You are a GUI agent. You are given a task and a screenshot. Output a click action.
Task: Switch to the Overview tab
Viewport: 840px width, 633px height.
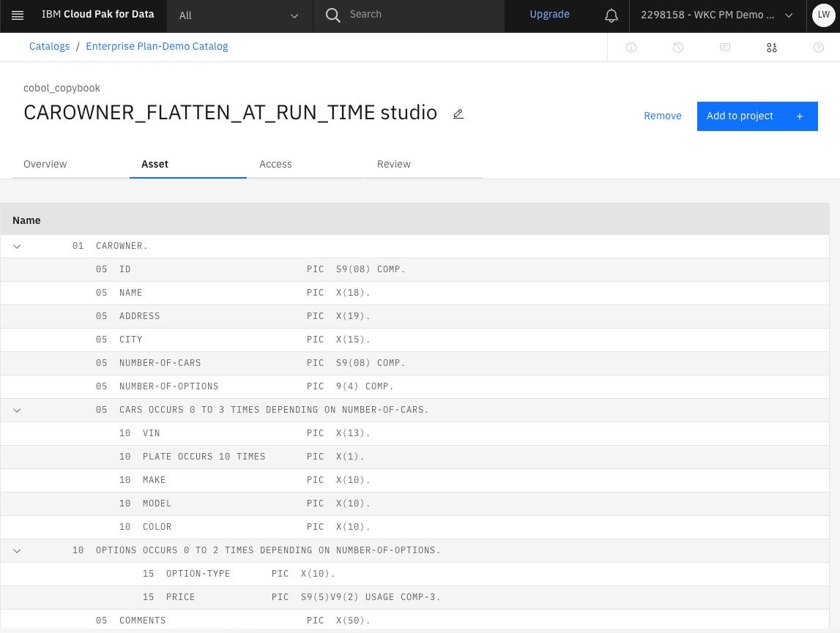pyautogui.click(x=45, y=164)
